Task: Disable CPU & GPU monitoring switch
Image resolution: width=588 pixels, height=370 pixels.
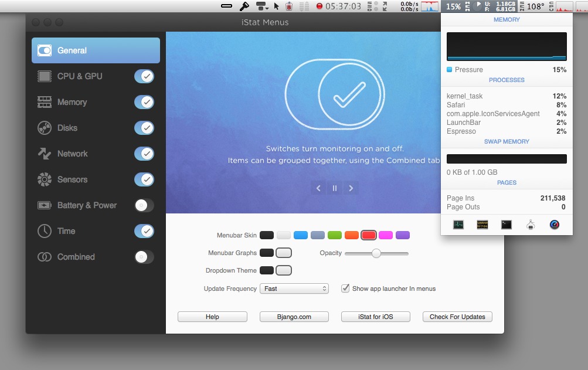Action: (144, 76)
